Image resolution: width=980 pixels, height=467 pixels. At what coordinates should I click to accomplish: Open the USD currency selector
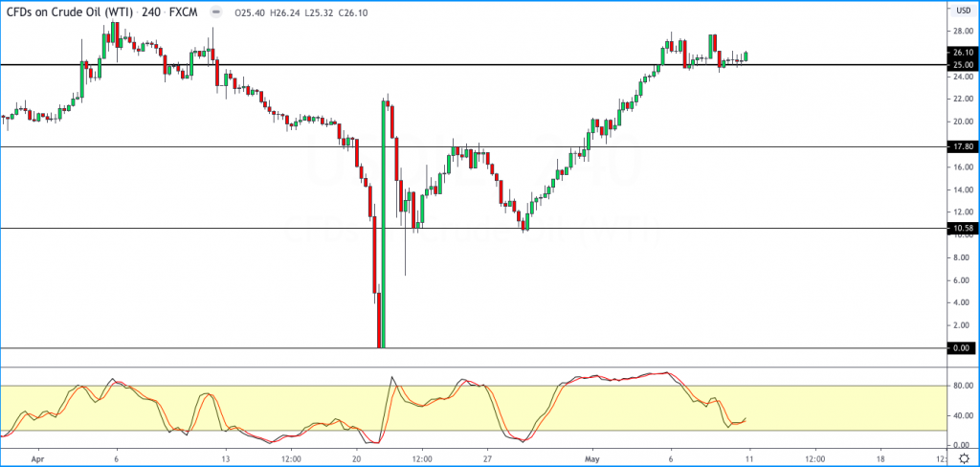tap(963, 10)
